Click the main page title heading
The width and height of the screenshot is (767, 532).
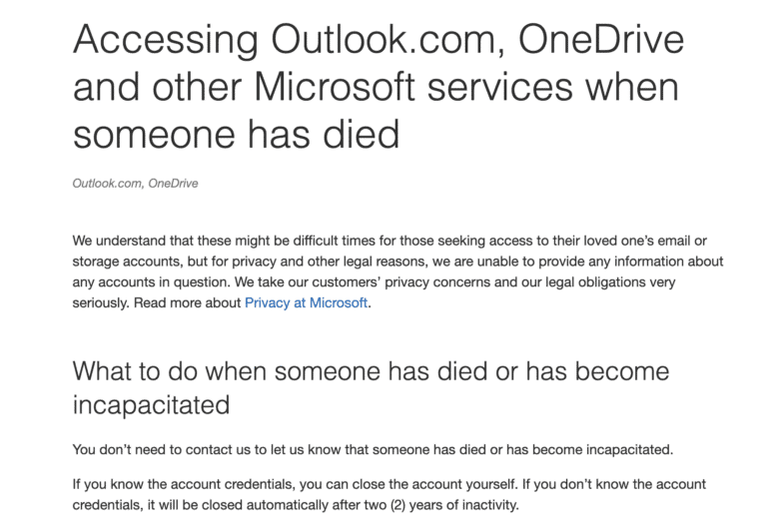(378, 86)
